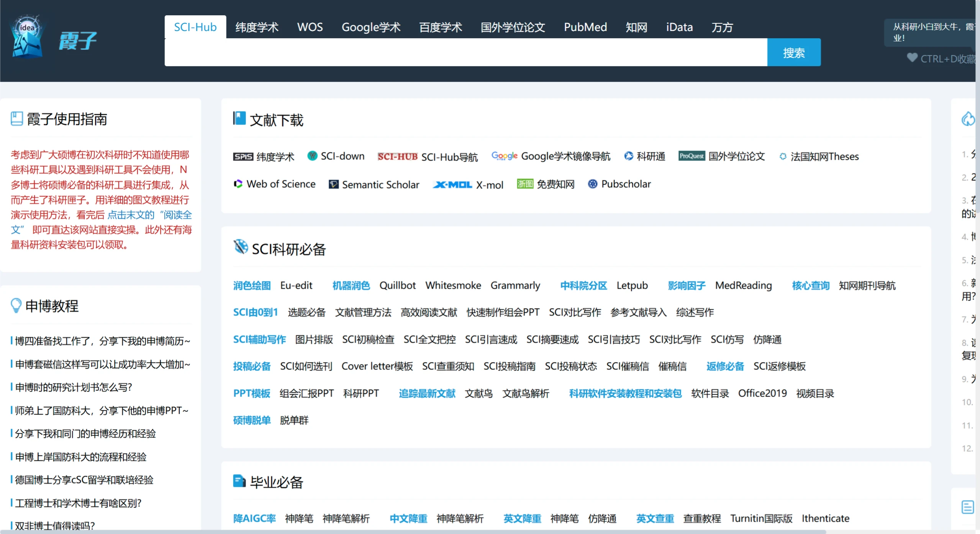Open the 查重教程 link
This screenshot has height=534, width=980.
pyautogui.click(x=702, y=518)
